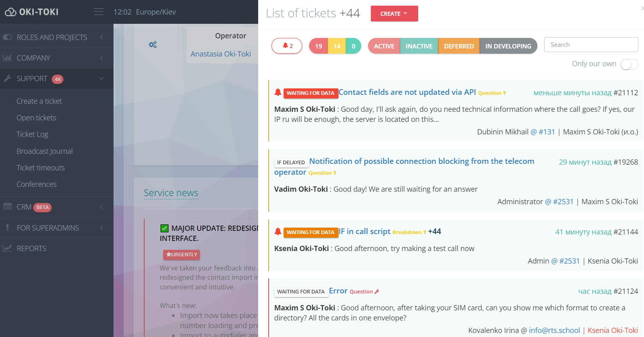The height and width of the screenshot is (337, 644).
Task: Click the 12:02 Europe/Kiev time display
Action: pyautogui.click(x=145, y=12)
